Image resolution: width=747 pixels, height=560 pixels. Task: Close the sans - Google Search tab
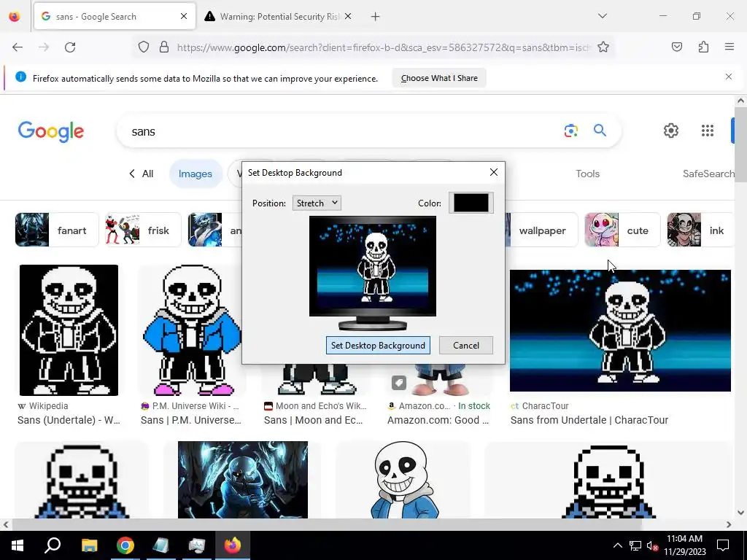click(x=184, y=16)
